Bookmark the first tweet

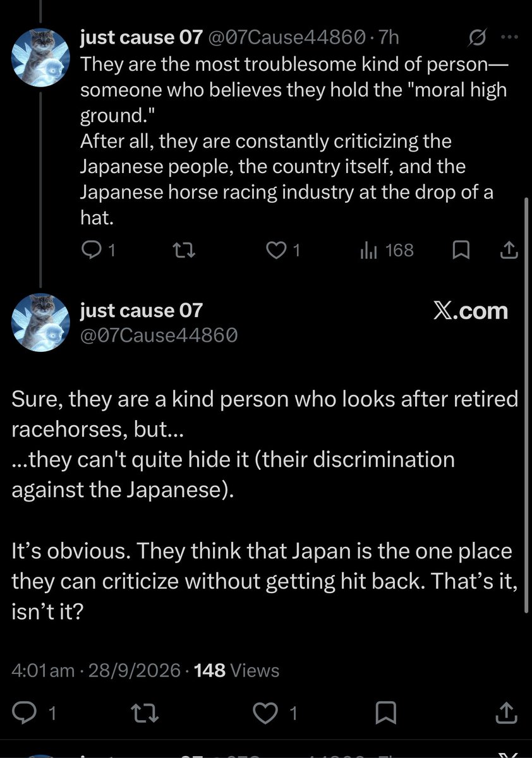(462, 251)
